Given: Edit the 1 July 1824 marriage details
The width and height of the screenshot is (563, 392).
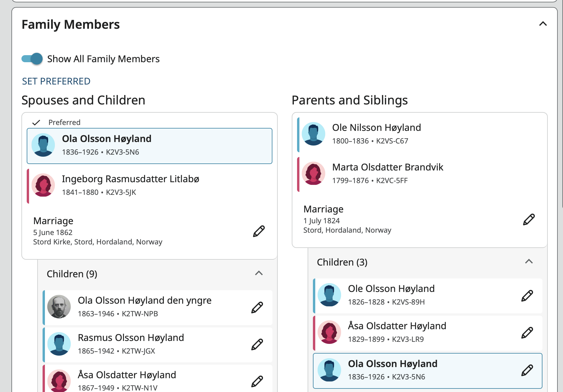Looking at the screenshot, I should (x=529, y=219).
